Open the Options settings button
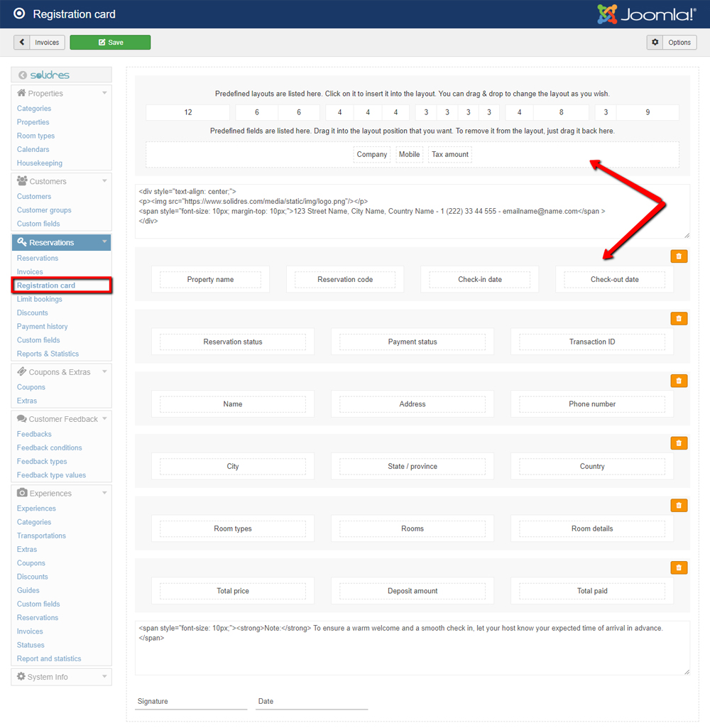710x728 pixels. [x=671, y=43]
